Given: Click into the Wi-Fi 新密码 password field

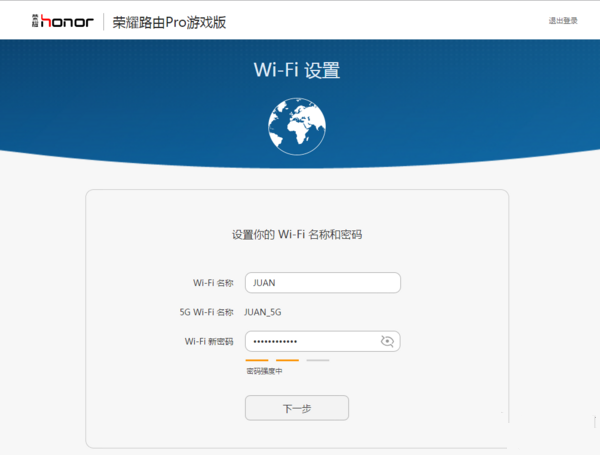Looking at the screenshot, I should pos(310,342).
